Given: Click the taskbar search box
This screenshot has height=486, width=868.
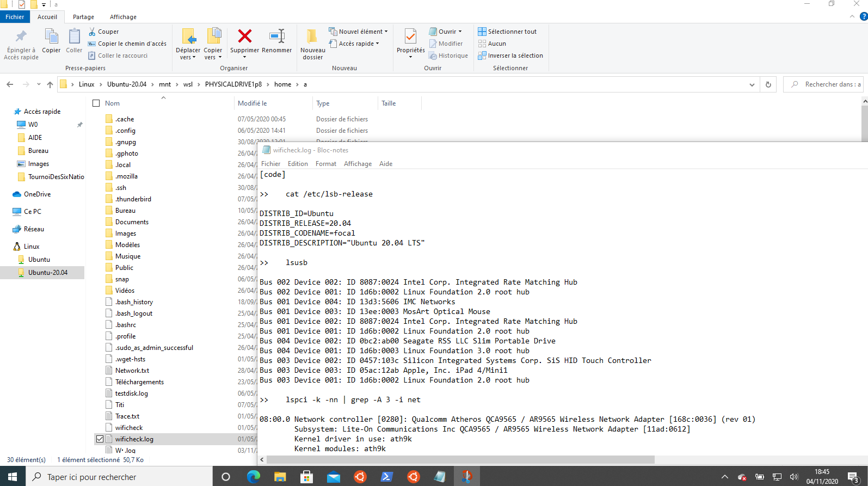Looking at the screenshot, I should click(119, 477).
